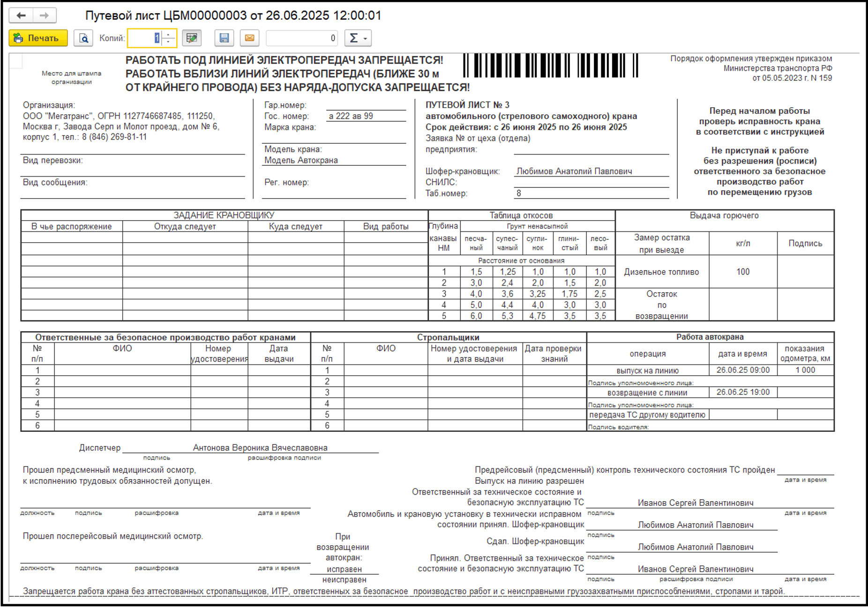868x607 pixels.
Task: Focus the Копий number field
Action: pos(144,38)
